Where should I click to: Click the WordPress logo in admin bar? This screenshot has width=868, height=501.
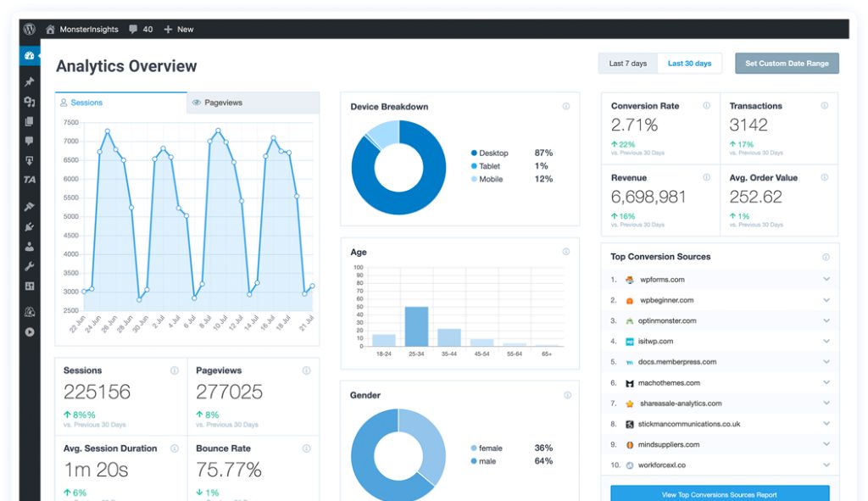click(x=30, y=29)
